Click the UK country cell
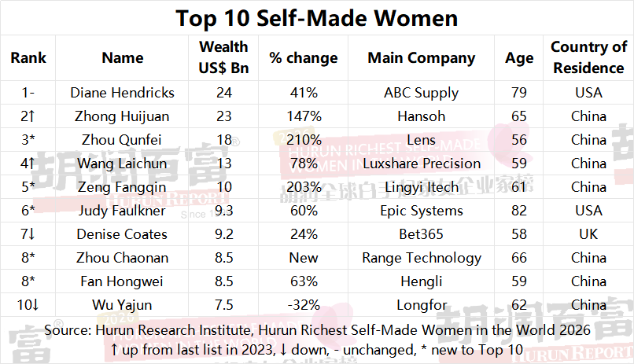The image size is (634, 364). click(x=588, y=234)
